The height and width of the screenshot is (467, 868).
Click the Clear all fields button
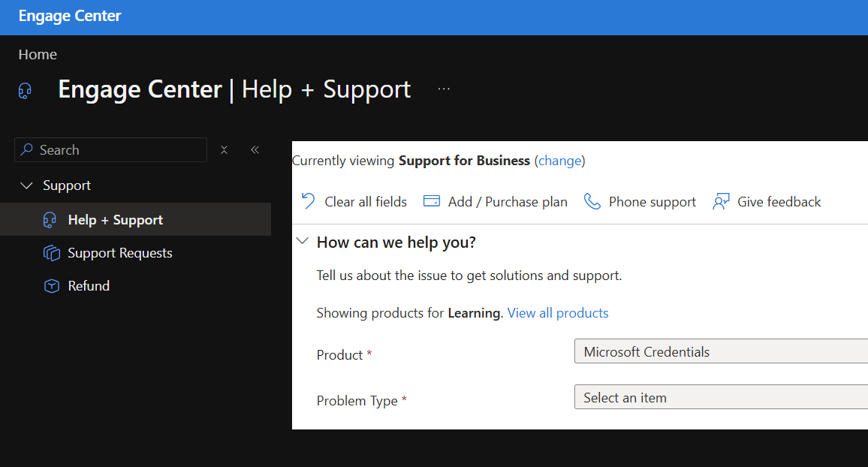click(x=354, y=201)
